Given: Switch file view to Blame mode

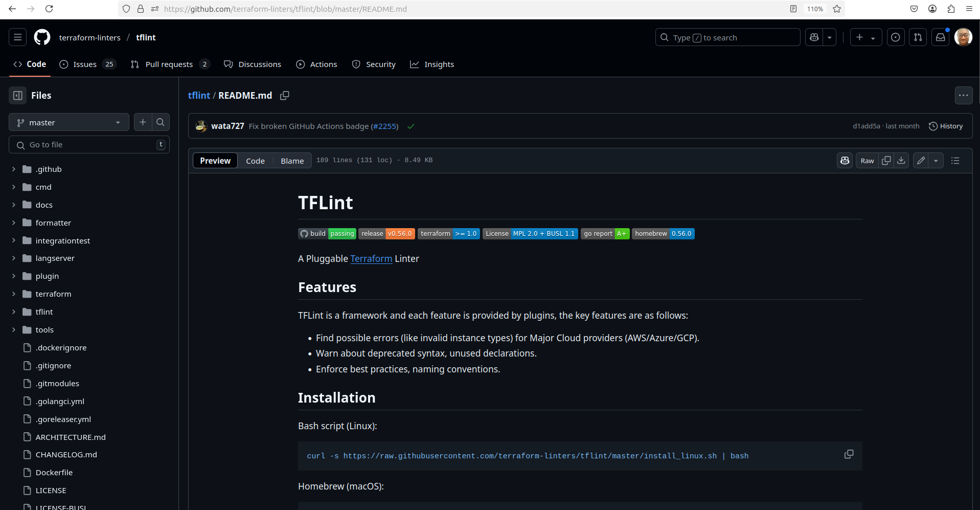Looking at the screenshot, I should pyautogui.click(x=292, y=161).
